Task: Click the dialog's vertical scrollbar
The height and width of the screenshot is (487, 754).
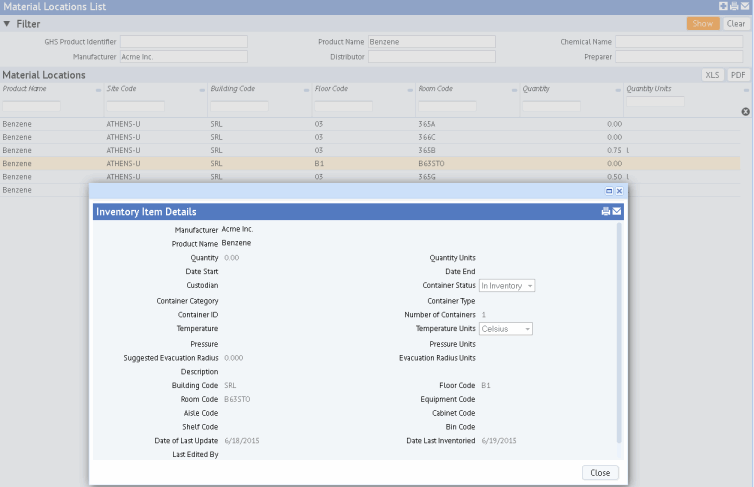Action: (x=618, y=330)
